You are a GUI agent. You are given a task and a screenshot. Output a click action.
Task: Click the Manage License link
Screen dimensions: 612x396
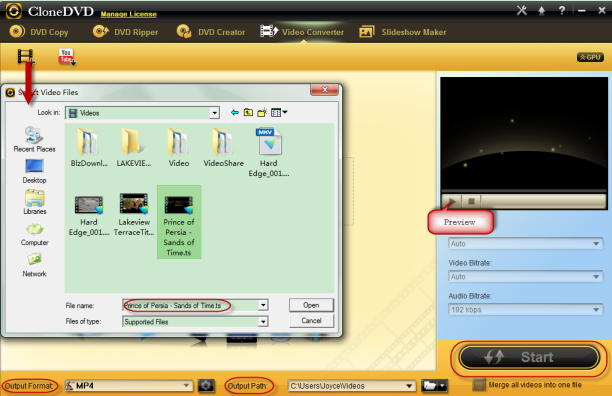click(128, 14)
